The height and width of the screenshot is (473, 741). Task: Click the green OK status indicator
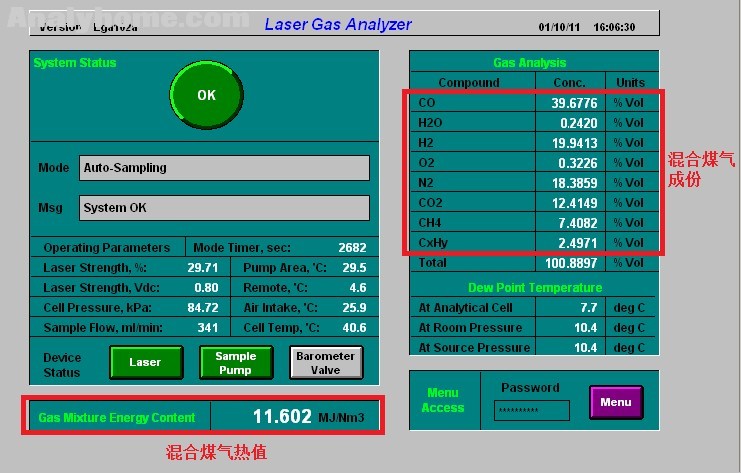click(207, 95)
